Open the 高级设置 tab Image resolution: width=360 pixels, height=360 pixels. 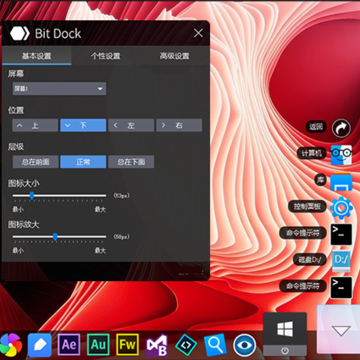pos(175,56)
